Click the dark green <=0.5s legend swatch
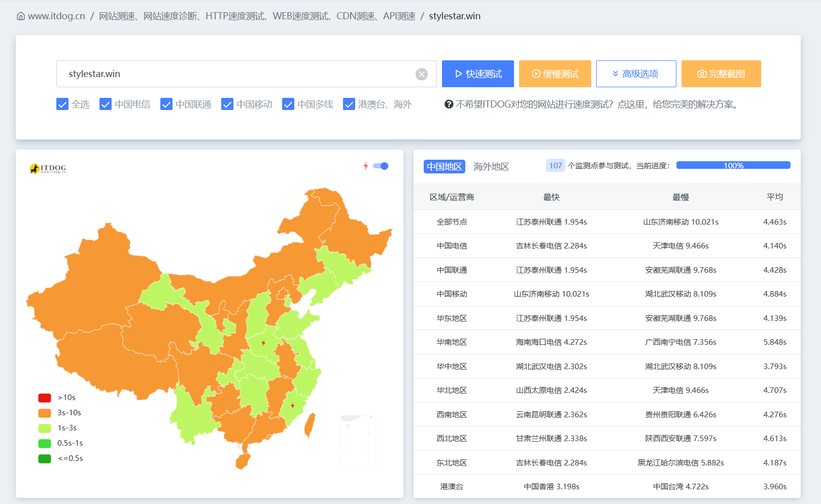 (45, 458)
